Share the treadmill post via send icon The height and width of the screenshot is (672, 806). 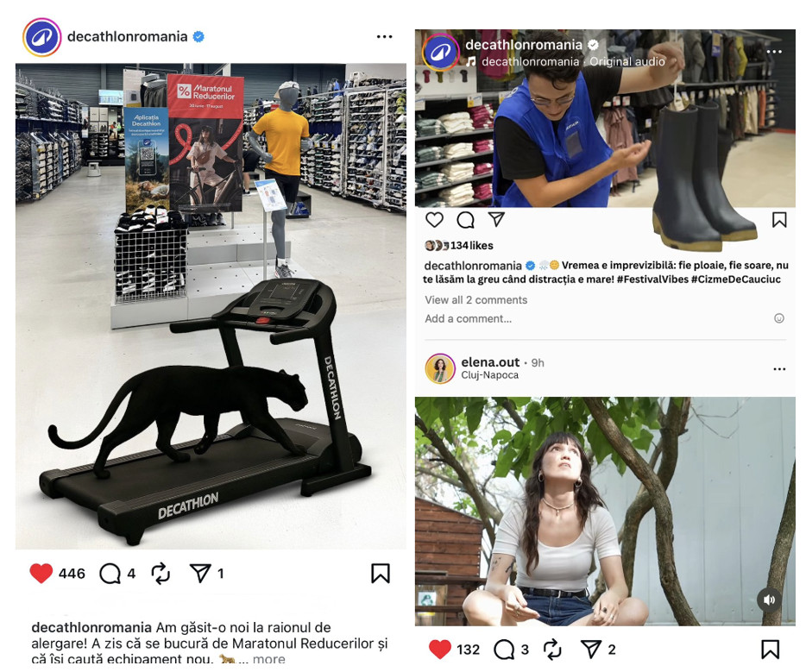200,573
